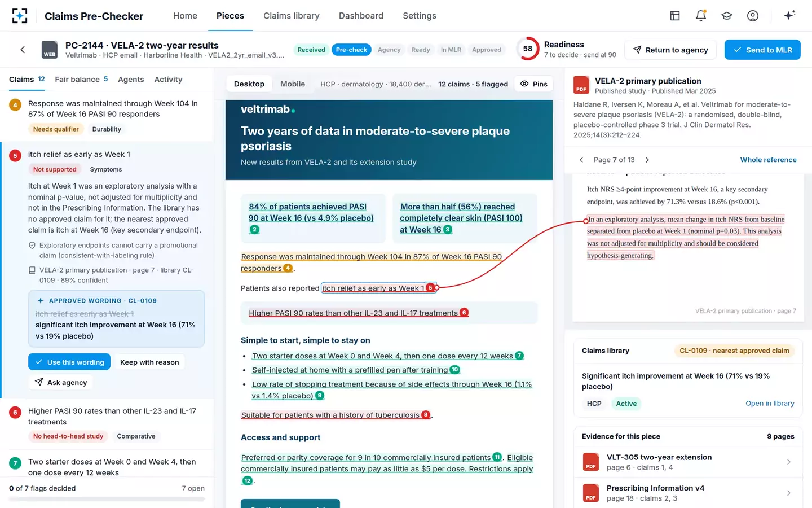Click the PDF icon beside VLT-305 two-year extension
Image resolution: width=812 pixels, height=508 pixels.
(590, 462)
